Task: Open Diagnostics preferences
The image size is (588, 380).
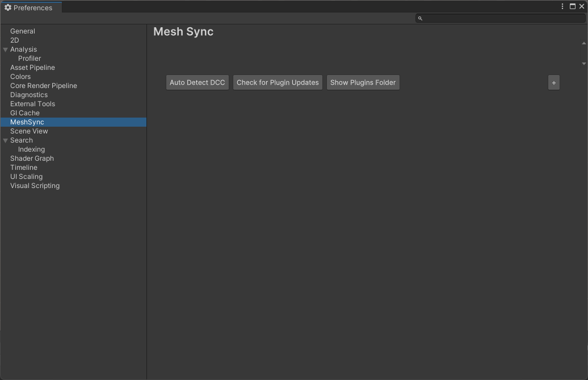Action: 73,95
